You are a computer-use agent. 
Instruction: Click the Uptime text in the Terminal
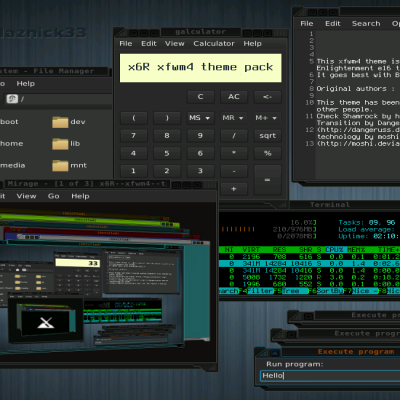pos(369,236)
